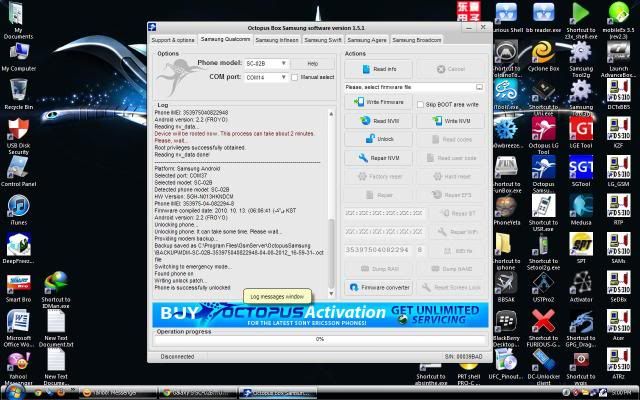Open Samsung Tool2g gear icon
Image resolution: width=640 pixels, height=400 pixels.
pyautogui.click(x=581, y=60)
